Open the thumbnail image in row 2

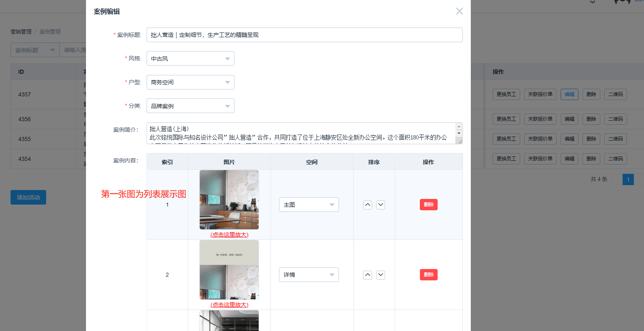point(229,270)
